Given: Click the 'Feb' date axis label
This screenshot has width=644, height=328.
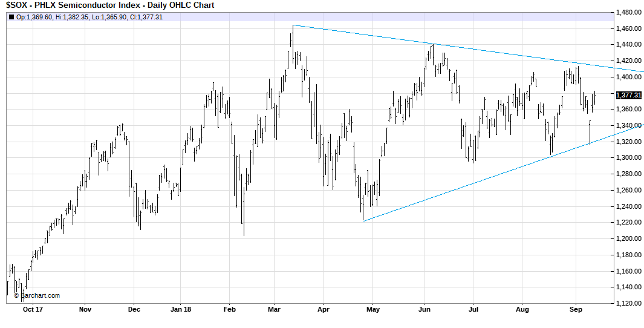Looking at the screenshot, I should pyautogui.click(x=230, y=309).
